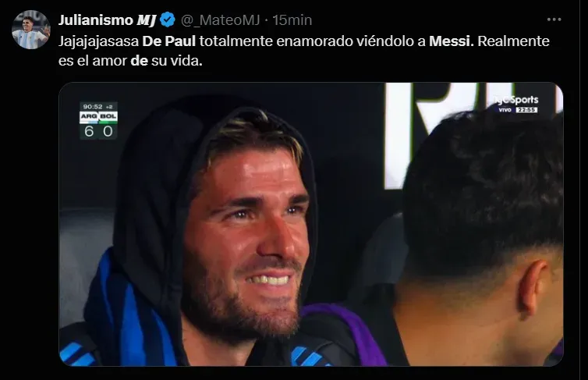Click the phrase 'es el amor de su vida'
The width and height of the screenshot is (588, 380).
click(x=130, y=60)
